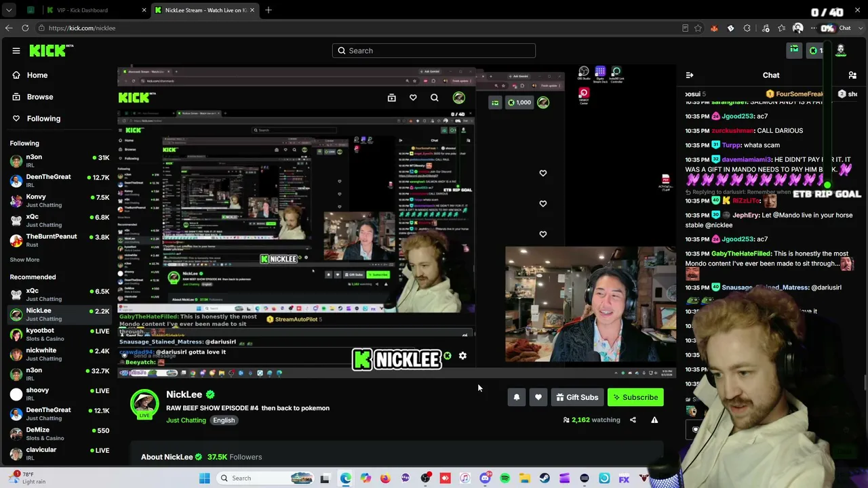Open Konvy's channel in the Following list
The height and width of the screenshot is (488, 868).
60,201
